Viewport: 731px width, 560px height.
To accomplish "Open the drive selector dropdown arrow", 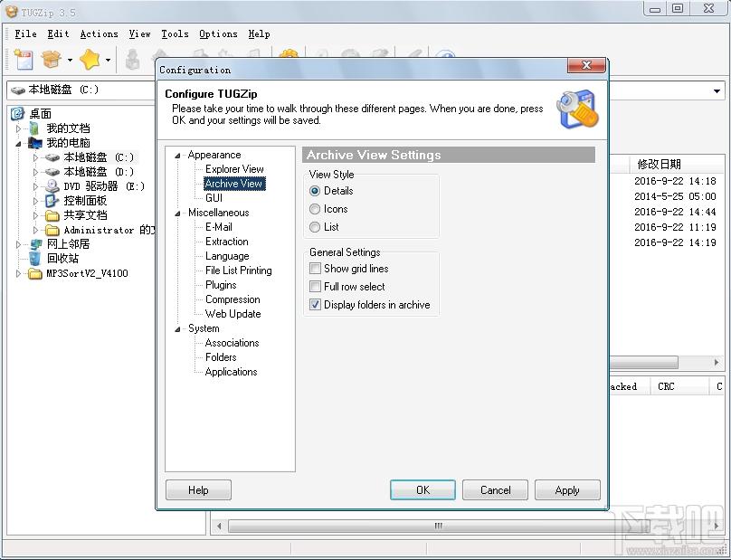I will click(x=717, y=91).
